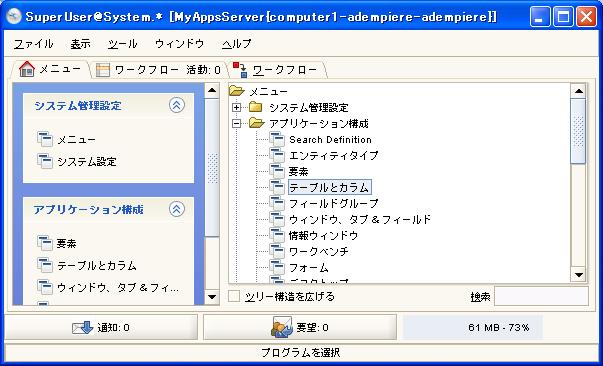The width and height of the screenshot is (603, 366).
Task: Open the 要望: 0 requests button
Action: point(300,327)
